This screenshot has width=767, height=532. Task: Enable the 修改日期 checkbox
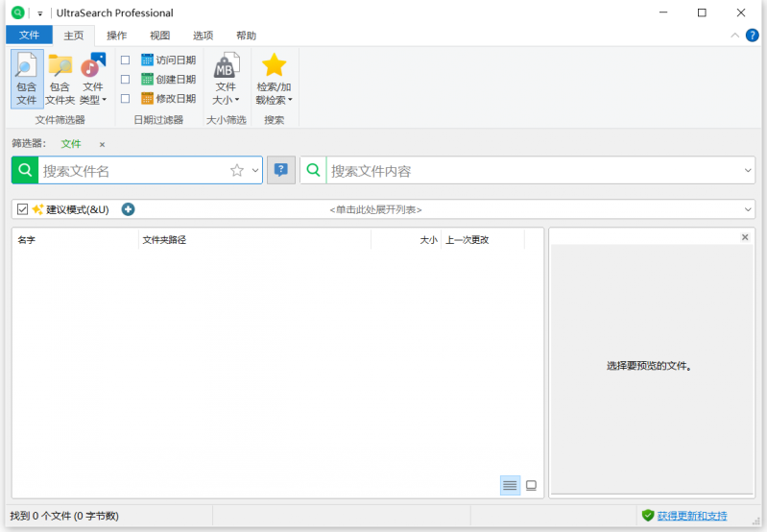click(x=125, y=98)
